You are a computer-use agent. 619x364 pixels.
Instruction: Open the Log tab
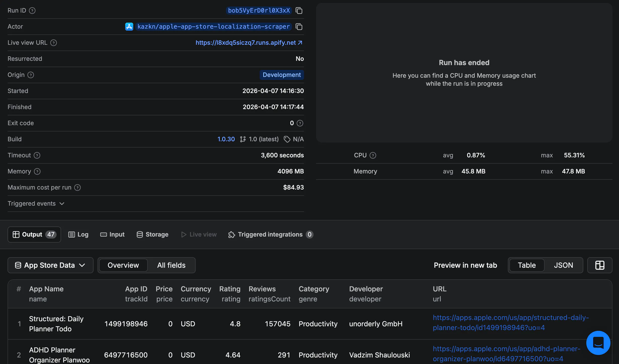pos(78,235)
